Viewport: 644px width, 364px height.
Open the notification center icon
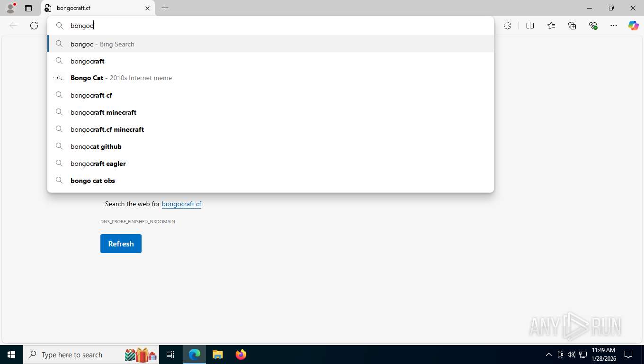point(628,355)
